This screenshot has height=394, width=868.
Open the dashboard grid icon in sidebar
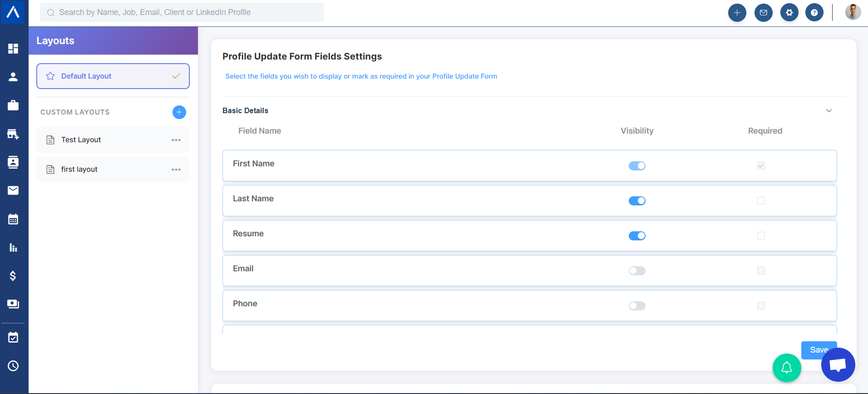click(13, 49)
